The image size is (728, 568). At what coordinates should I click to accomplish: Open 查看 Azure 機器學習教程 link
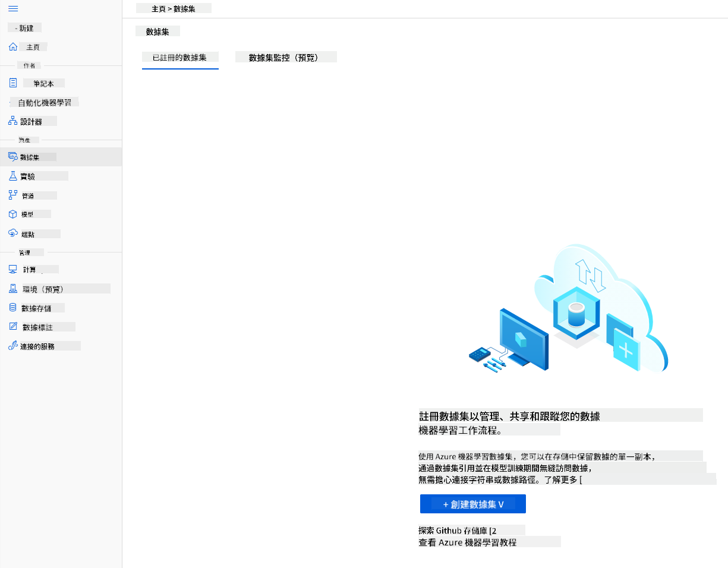468,542
